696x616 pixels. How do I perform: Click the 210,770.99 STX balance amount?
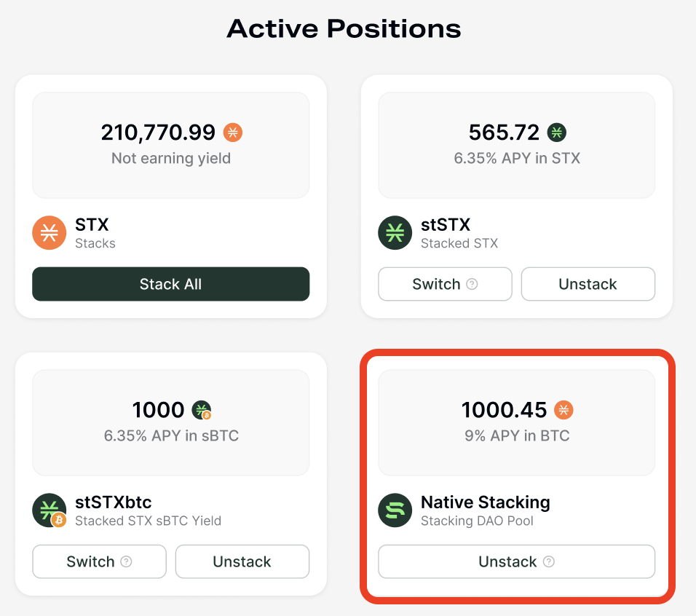[158, 133]
